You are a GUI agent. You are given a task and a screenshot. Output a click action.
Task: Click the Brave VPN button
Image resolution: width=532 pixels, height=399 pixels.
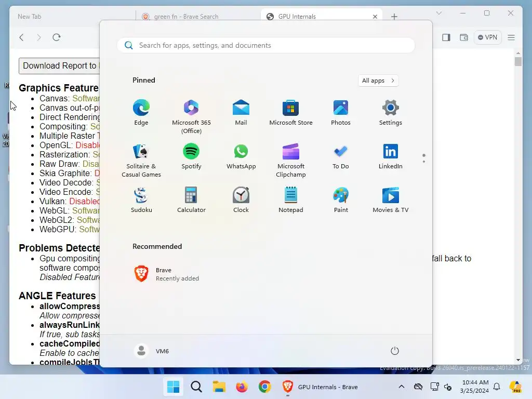point(487,37)
